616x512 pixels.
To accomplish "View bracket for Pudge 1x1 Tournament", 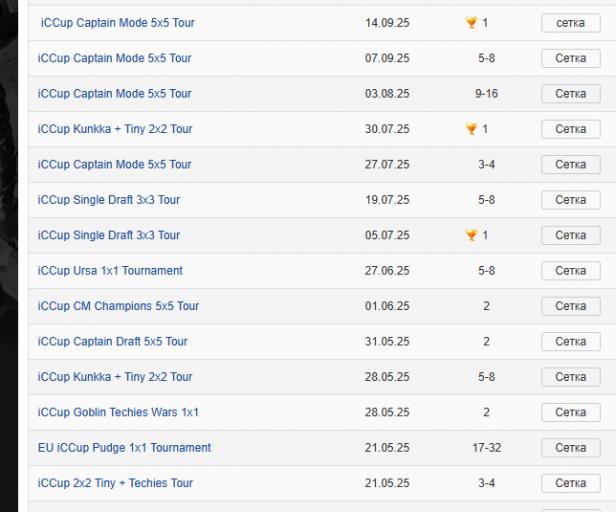I will pyautogui.click(x=570, y=448).
